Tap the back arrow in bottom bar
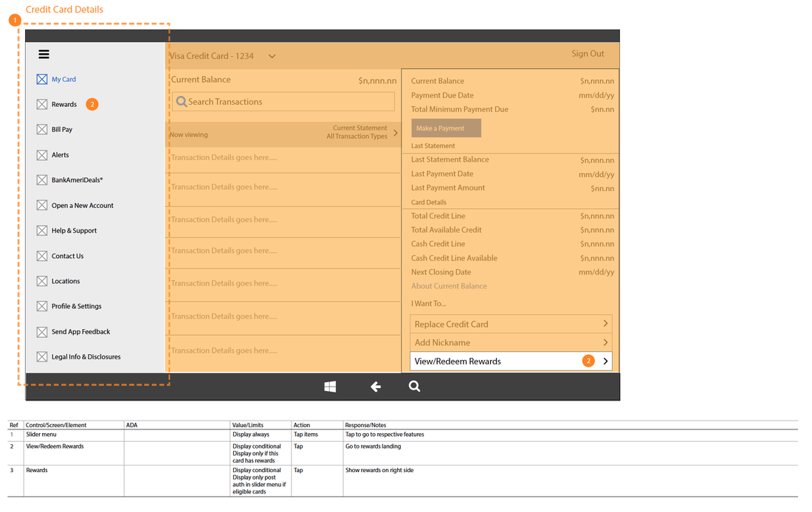This screenshot has height=512, width=812. tap(376, 387)
